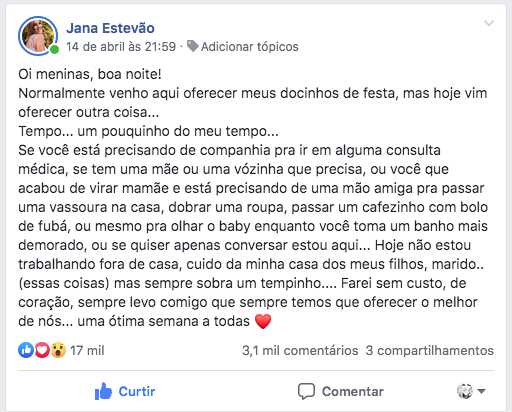Select the Comentar button

[341, 391]
